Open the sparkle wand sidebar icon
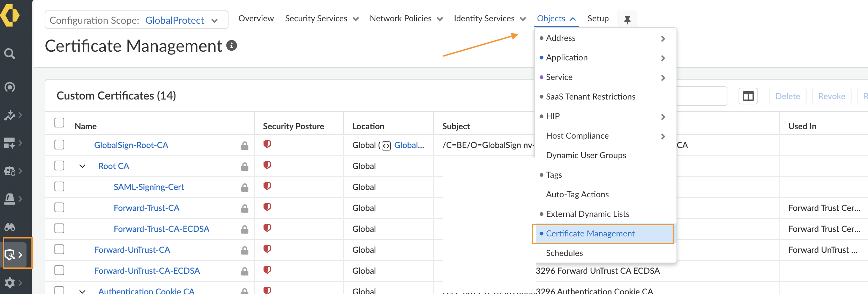 coord(10,115)
